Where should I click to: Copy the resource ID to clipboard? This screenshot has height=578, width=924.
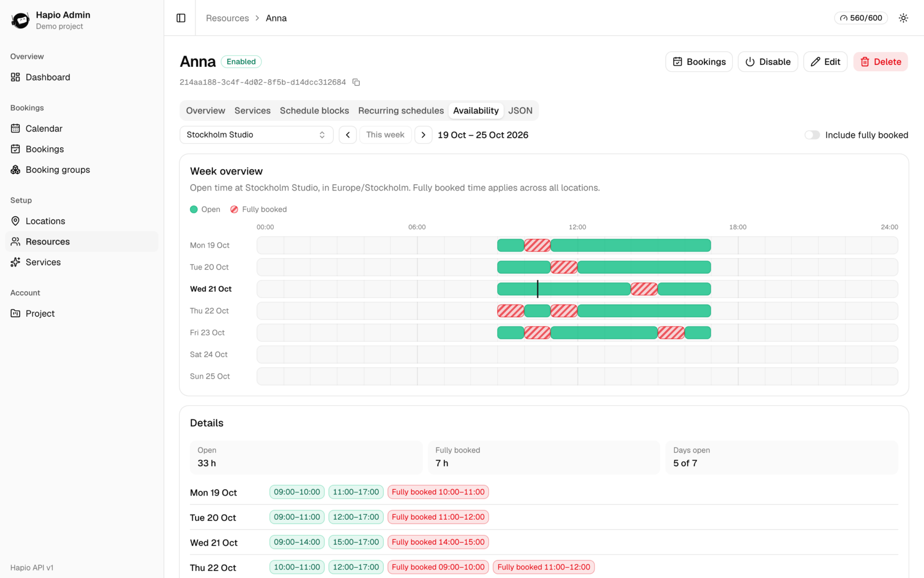point(356,82)
